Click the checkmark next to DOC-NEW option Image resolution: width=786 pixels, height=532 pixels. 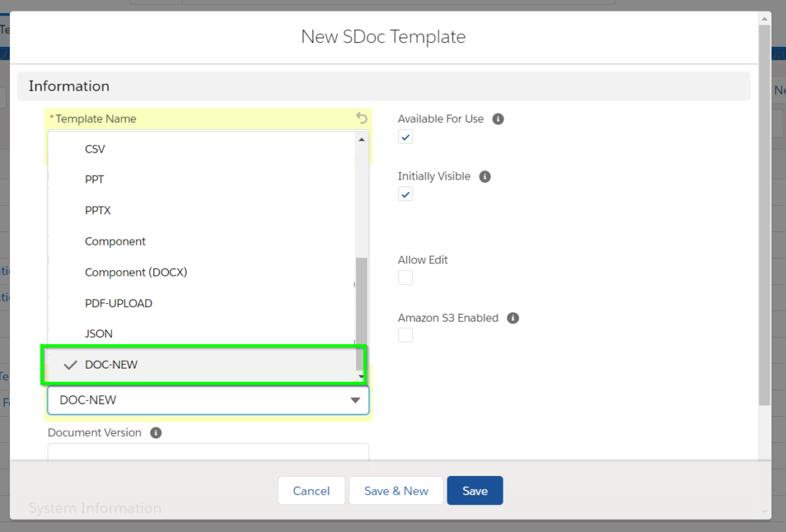point(70,364)
